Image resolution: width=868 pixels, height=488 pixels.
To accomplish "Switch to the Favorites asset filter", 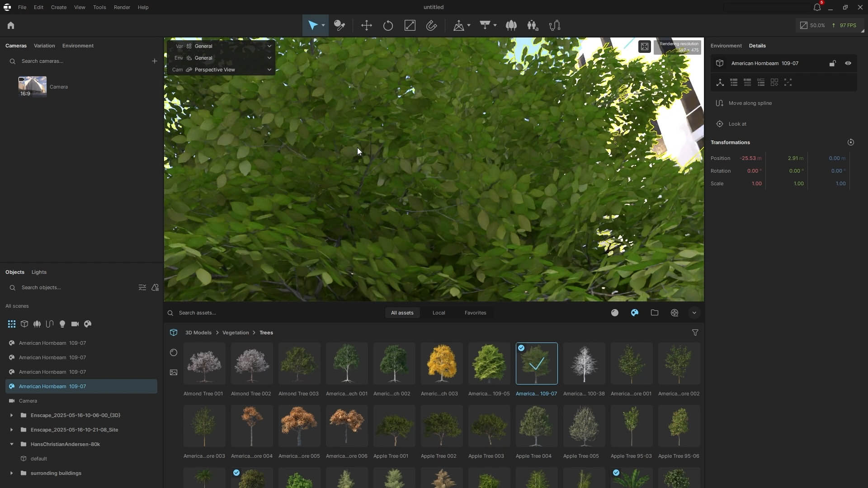I will click(x=475, y=312).
